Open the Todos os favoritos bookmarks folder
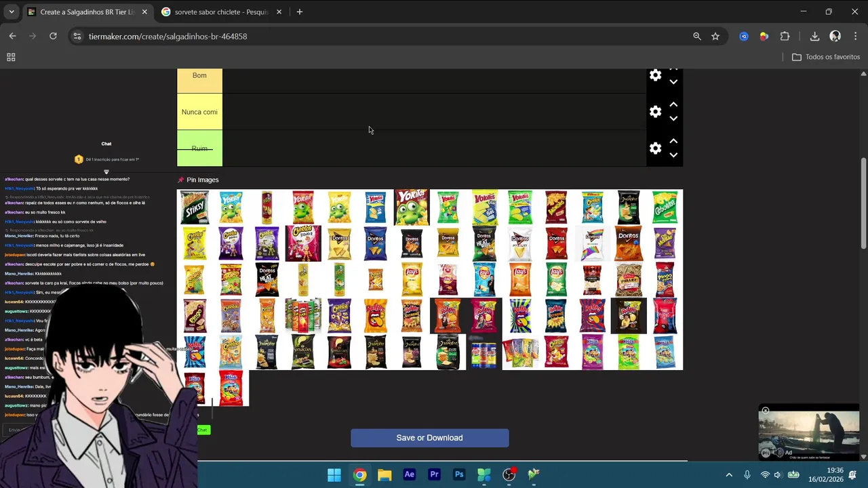868x488 pixels. [826, 57]
